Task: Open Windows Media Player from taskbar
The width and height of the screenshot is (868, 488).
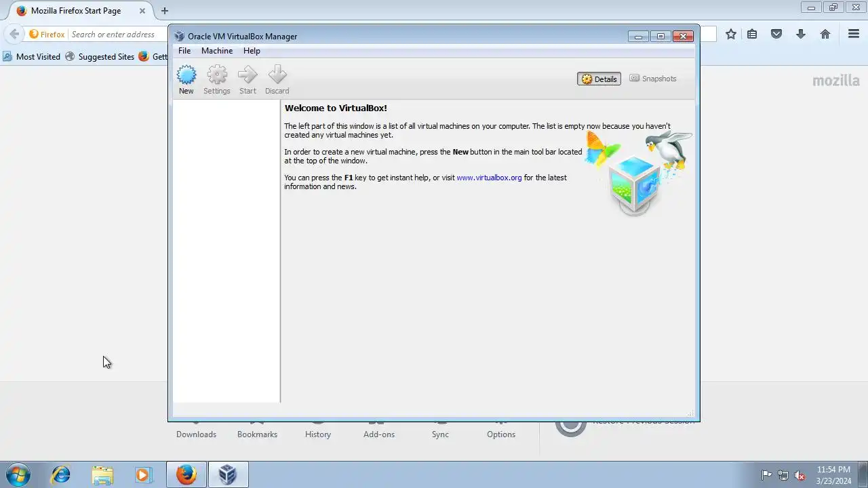Action: click(143, 474)
